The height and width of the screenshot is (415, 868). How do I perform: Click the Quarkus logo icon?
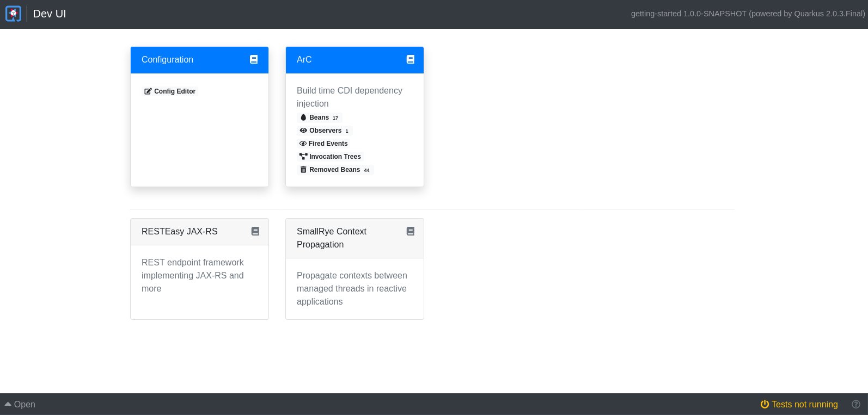pyautogui.click(x=13, y=14)
